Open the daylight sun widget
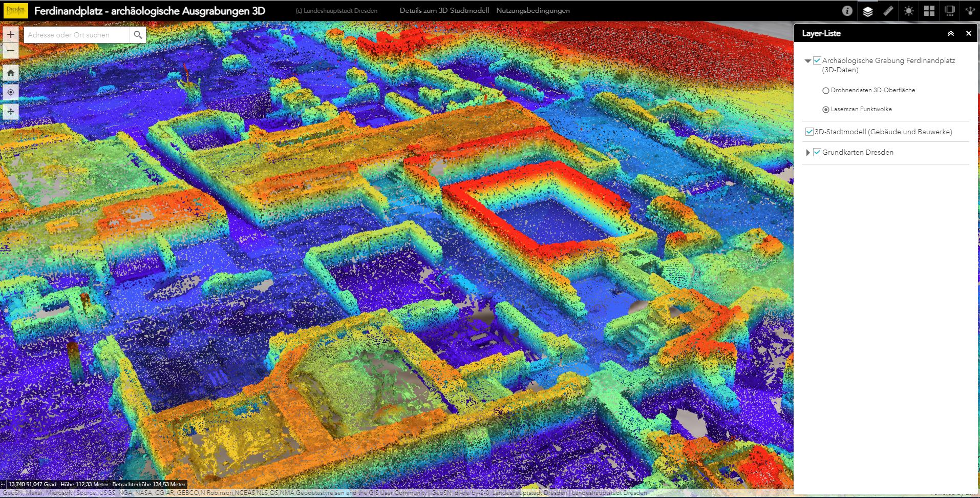The height and width of the screenshot is (498, 980). point(908,11)
